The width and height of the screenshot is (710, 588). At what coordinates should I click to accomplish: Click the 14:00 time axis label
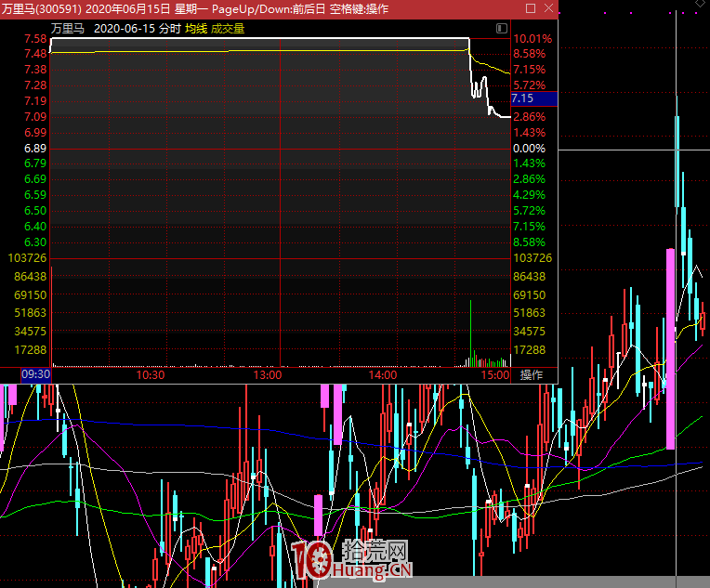click(x=382, y=375)
